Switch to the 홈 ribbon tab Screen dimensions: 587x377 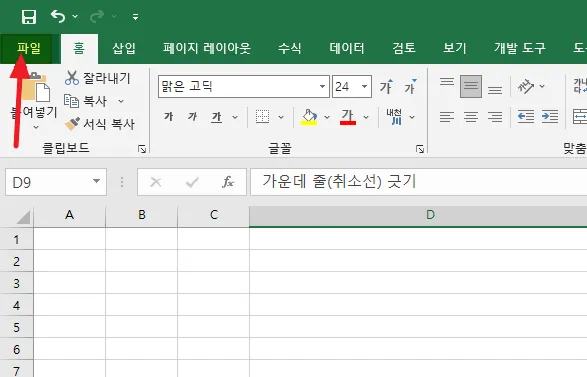(x=79, y=48)
